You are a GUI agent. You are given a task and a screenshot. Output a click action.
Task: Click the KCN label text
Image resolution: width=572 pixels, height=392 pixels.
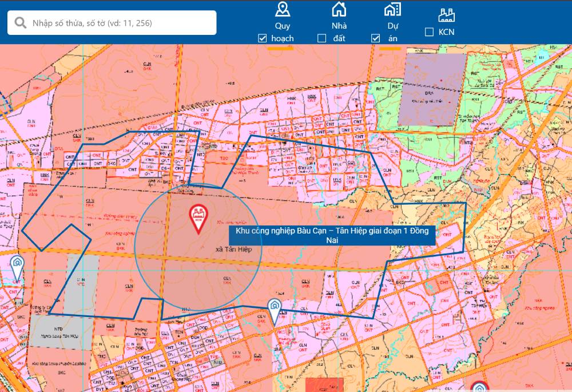pyautogui.click(x=446, y=32)
